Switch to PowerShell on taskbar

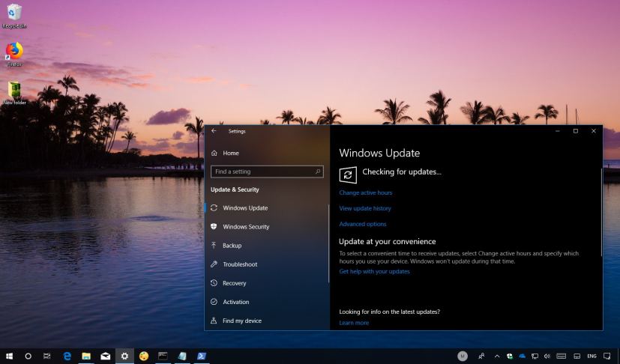201,356
